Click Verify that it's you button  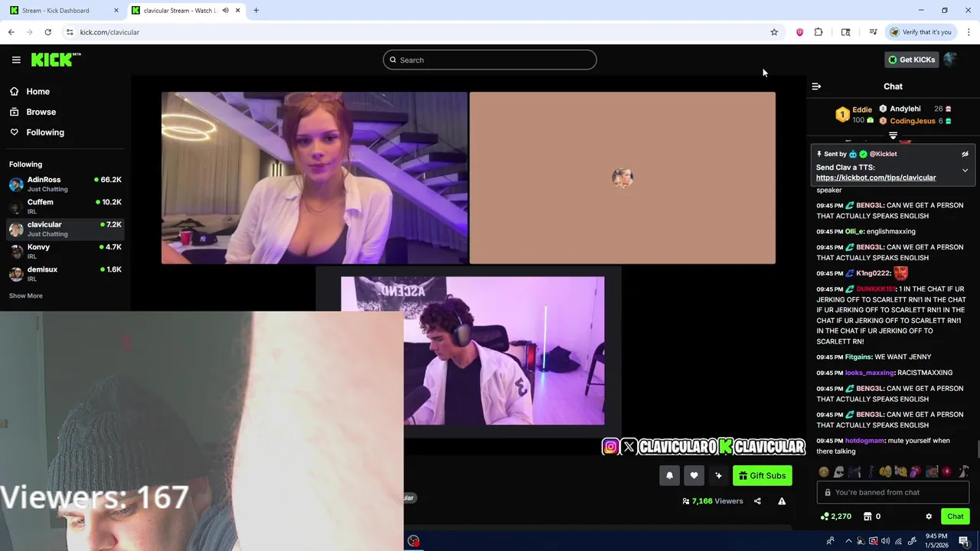[920, 32]
